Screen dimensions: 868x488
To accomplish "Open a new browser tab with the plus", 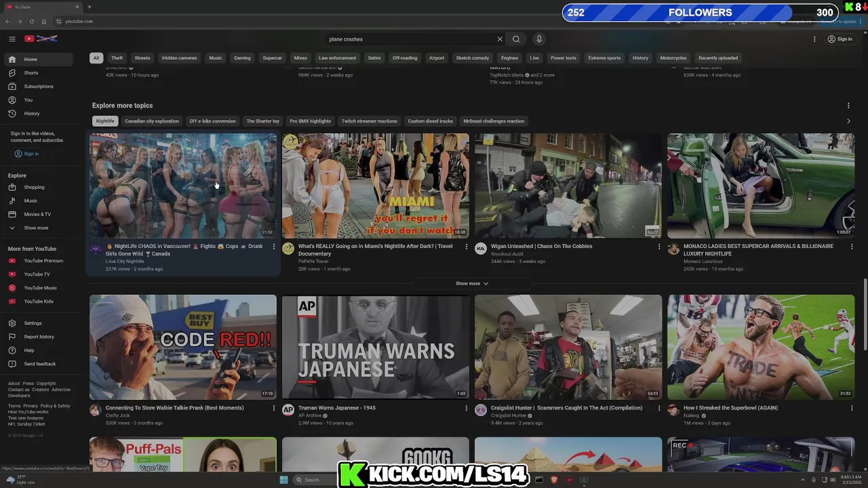I will [x=89, y=7].
